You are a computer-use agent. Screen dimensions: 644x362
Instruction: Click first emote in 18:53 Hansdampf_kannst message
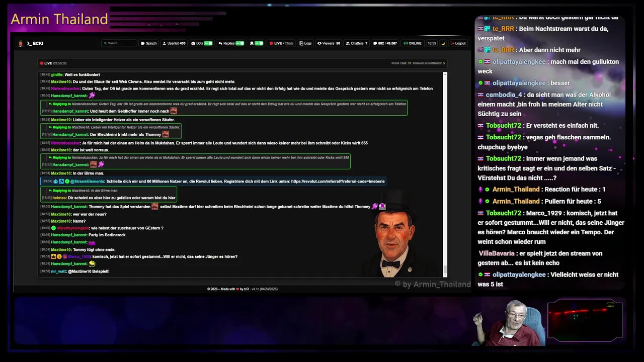pos(93,164)
